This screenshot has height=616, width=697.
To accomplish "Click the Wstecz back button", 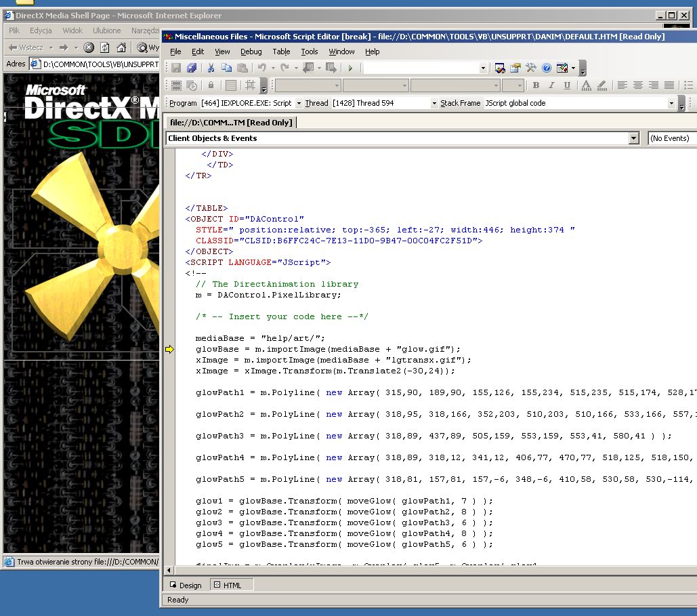I will click(26, 47).
